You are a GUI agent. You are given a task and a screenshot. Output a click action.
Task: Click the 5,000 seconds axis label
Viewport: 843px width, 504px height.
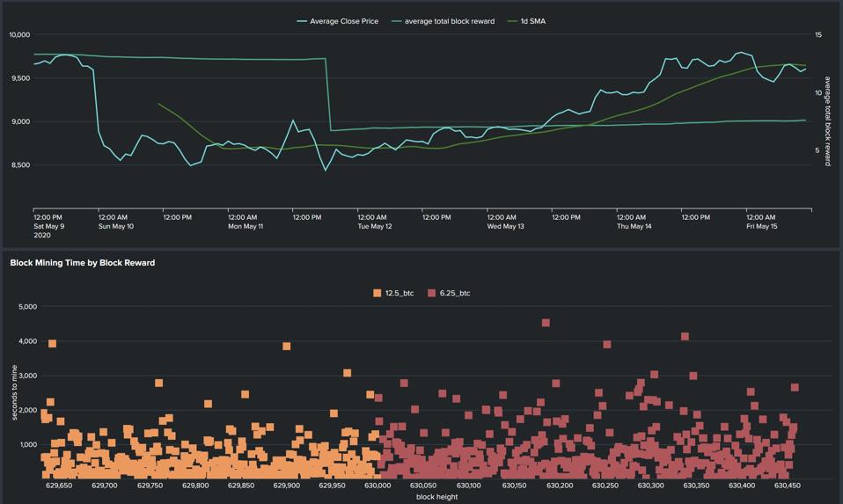[28, 307]
